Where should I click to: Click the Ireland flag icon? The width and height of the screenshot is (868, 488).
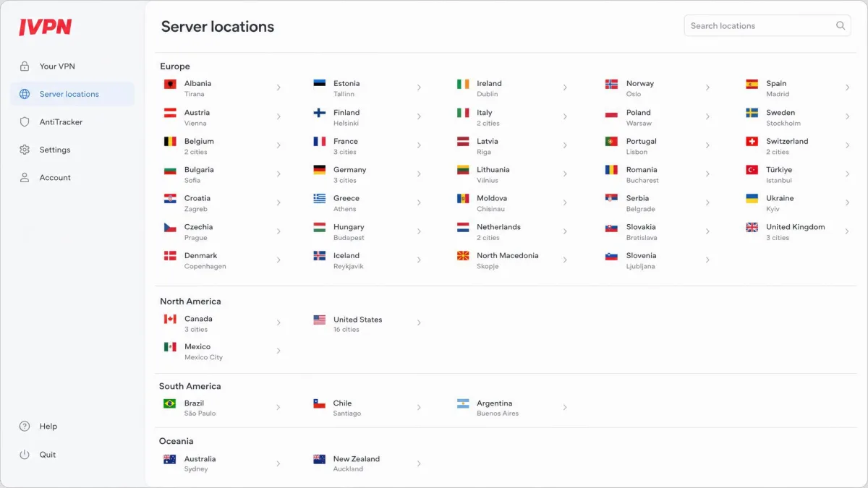click(x=463, y=84)
